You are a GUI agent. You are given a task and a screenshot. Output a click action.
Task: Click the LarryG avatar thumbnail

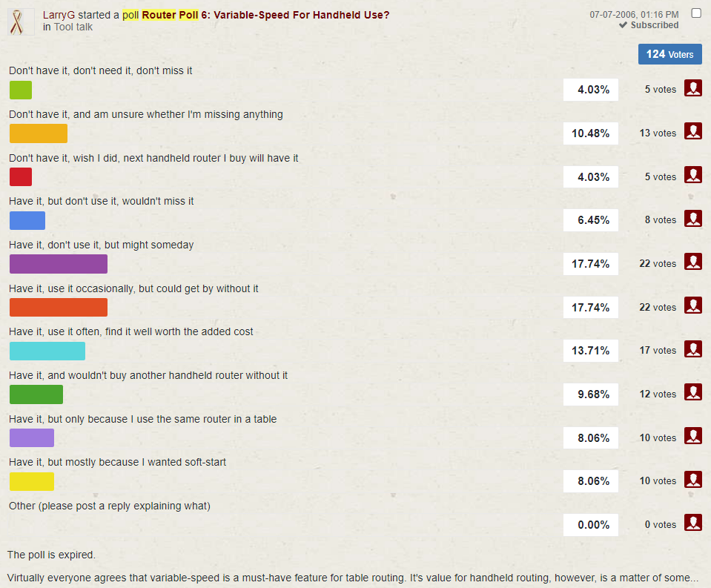coord(21,22)
